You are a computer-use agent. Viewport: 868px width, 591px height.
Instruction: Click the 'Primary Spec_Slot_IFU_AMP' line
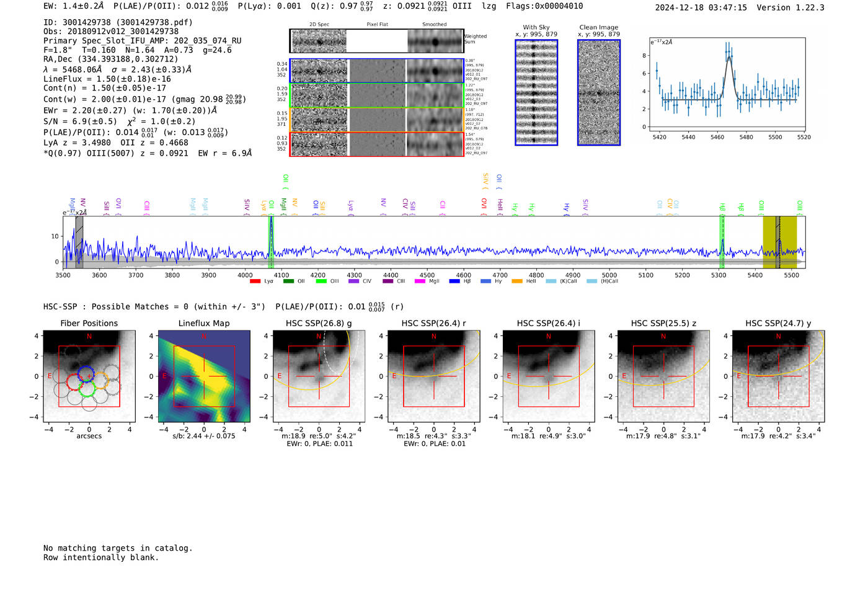(143, 41)
